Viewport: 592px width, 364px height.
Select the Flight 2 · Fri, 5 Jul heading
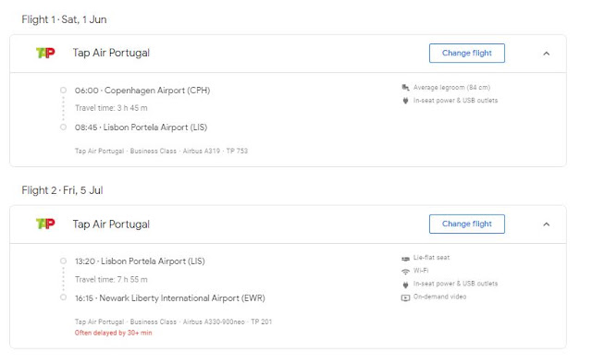(62, 190)
